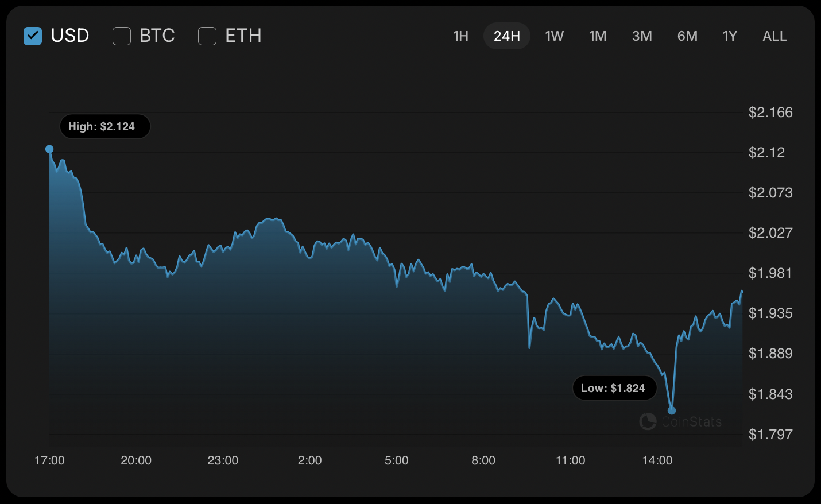Enable the BTC currency checkbox
Viewport: 821px width, 504px height.
click(122, 36)
